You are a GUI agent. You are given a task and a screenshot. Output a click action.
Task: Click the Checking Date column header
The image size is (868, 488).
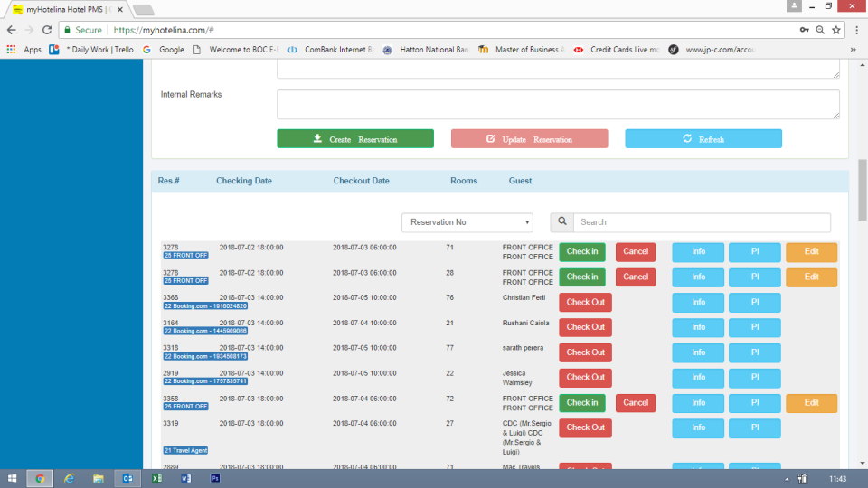pos(244,181)
